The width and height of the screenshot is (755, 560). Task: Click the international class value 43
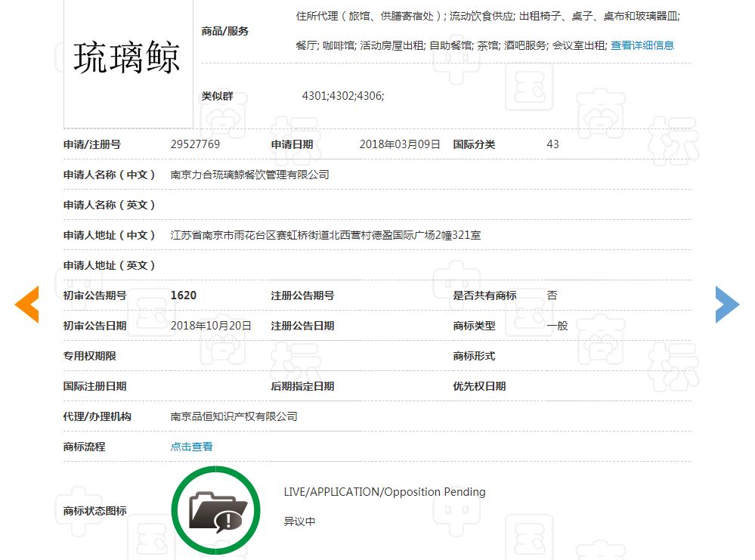[552, 144]
